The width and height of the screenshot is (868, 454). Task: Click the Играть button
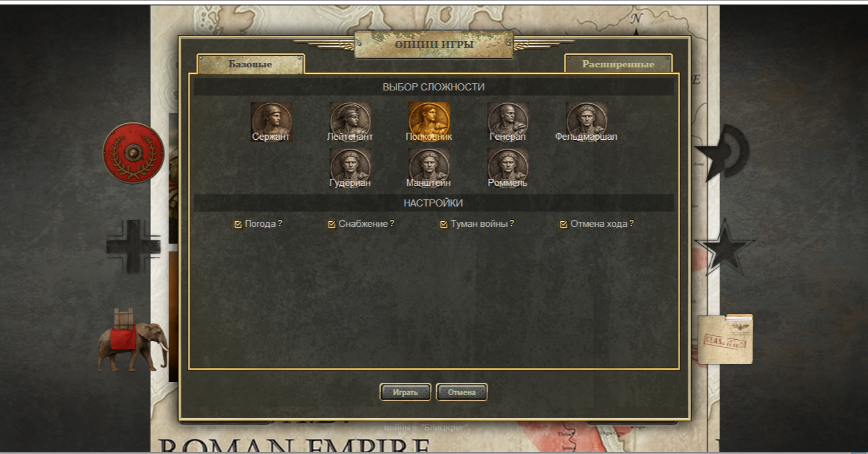pos(405,392)
